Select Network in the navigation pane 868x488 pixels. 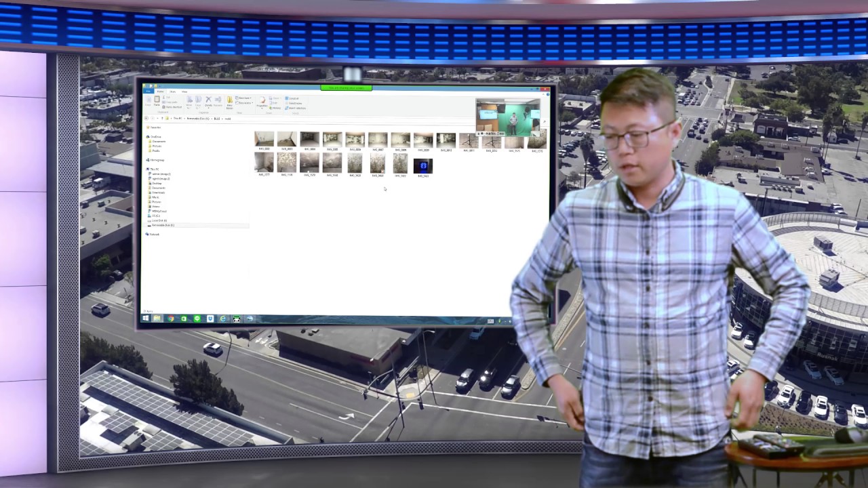153,235
